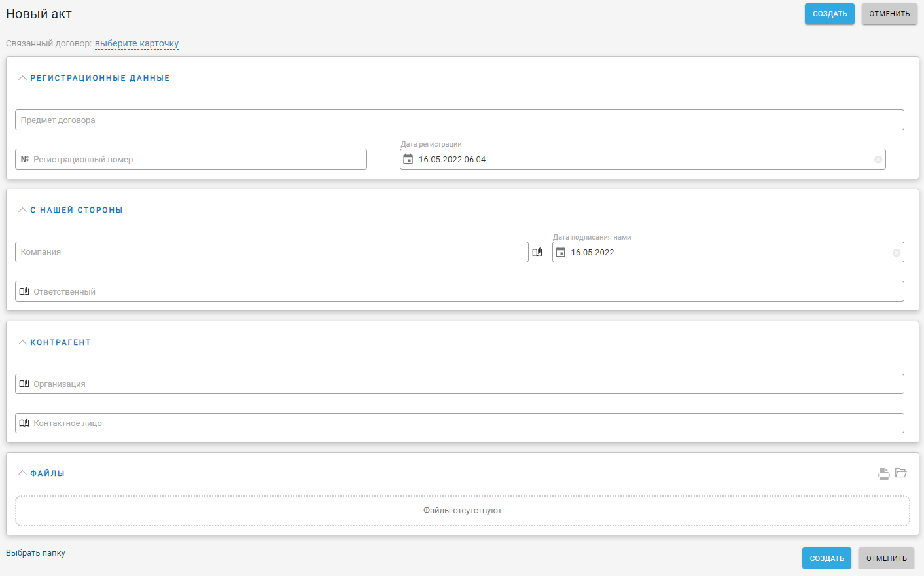Open calendar icon for Дата подписания нами

click(560, 252)
